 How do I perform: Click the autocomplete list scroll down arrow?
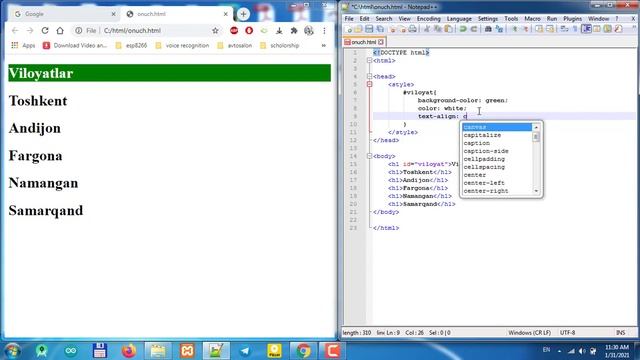point(536,191)
